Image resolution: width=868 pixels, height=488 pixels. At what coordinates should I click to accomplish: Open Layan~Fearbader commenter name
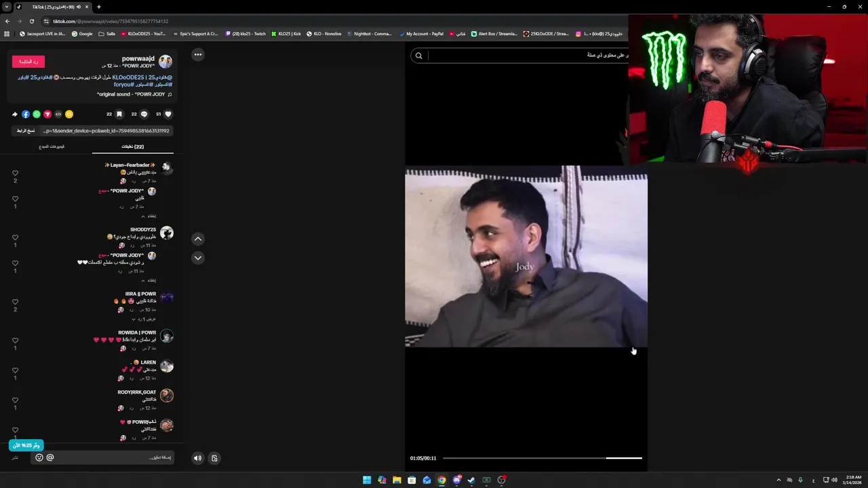click(x=130, y=165)
